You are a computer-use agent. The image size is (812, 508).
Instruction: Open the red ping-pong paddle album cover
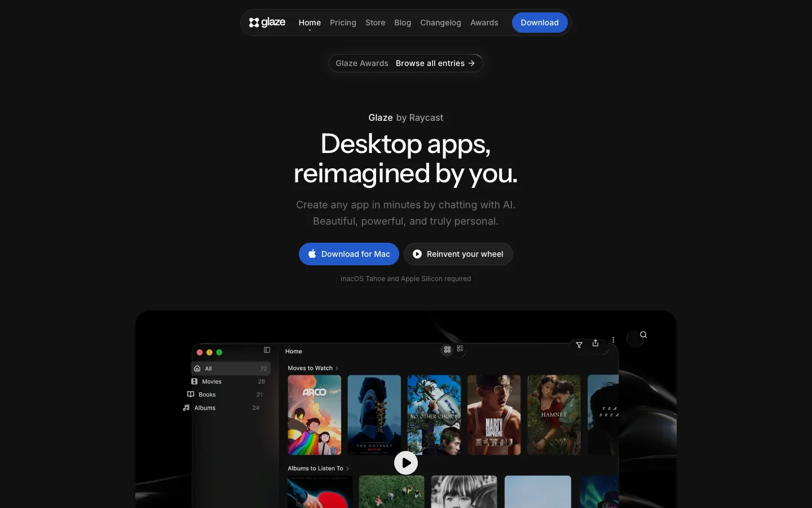[x=320, y=492]
